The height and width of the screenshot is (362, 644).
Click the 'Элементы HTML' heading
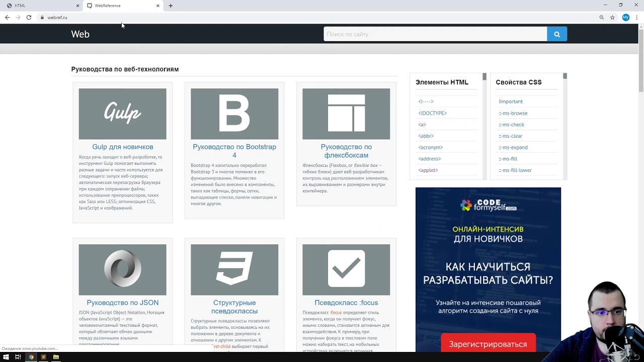pos(442,82)
